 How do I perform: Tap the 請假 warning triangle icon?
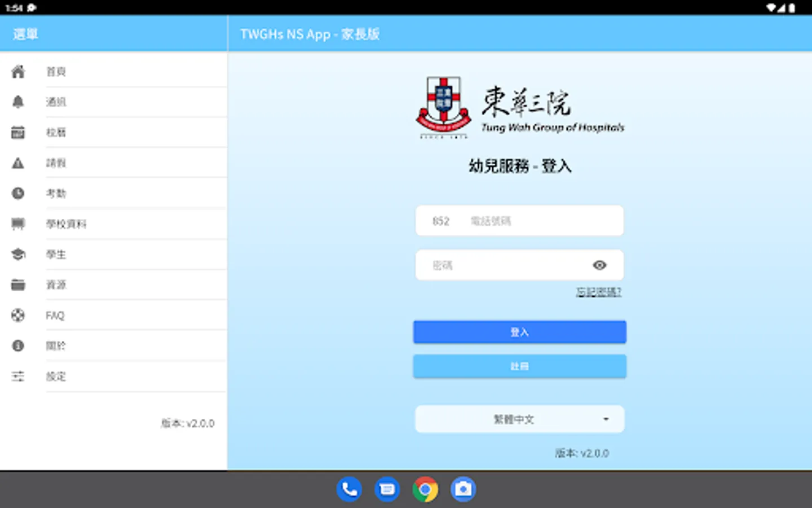[x=18, y=163]
